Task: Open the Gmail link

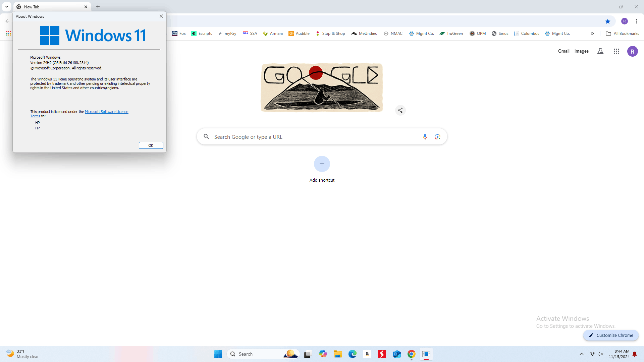Action: tap(563, 51)
